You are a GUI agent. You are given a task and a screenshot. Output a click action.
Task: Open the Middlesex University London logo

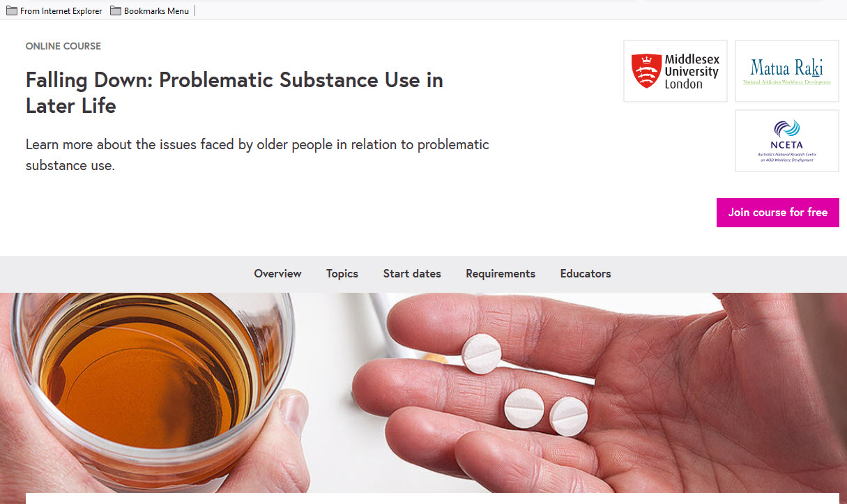coord(675,71)
